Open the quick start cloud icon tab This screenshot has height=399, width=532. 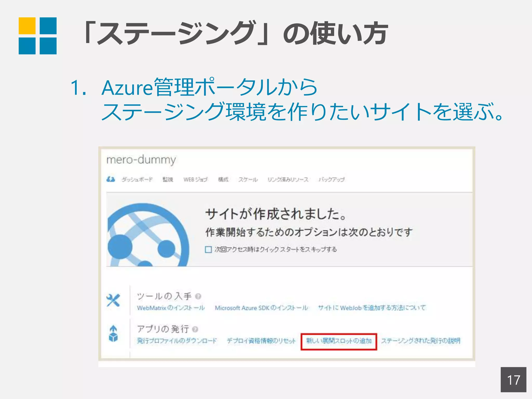pos(111,179)
